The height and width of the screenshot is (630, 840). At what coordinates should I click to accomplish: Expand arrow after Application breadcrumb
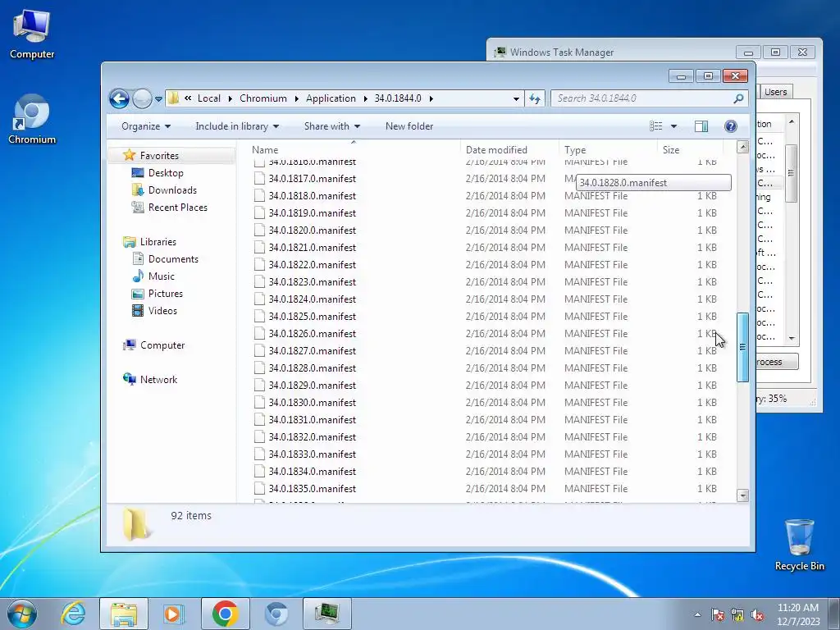(x=365, y=98)
